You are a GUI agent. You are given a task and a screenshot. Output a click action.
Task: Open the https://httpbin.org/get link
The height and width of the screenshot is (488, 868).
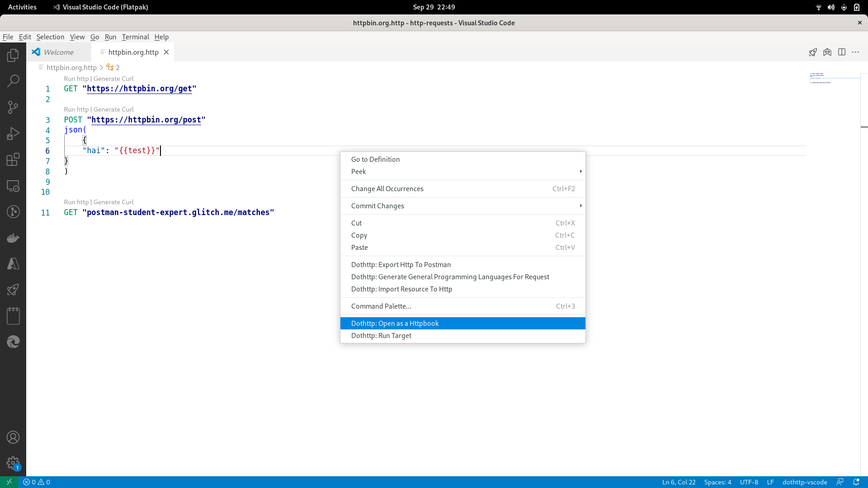(x=139, y=89)
